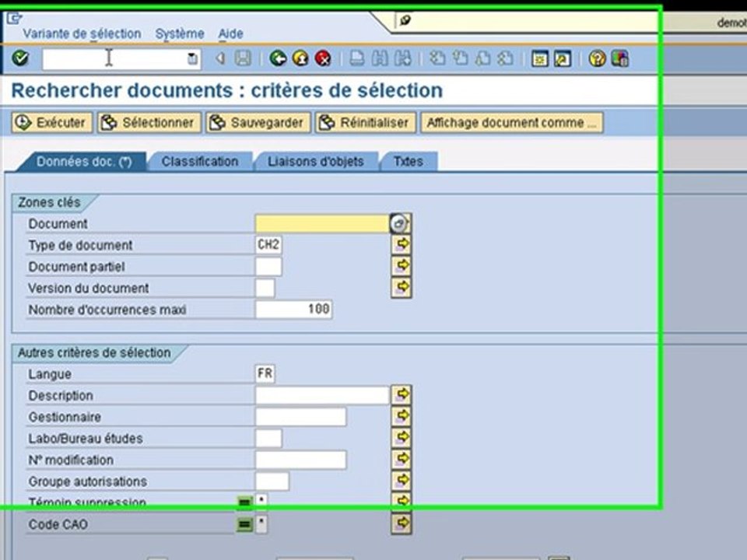Open multiple selection for Gestionnaire
The height and width of the screenshot is (560, 747).
click(x=402, y=416)
